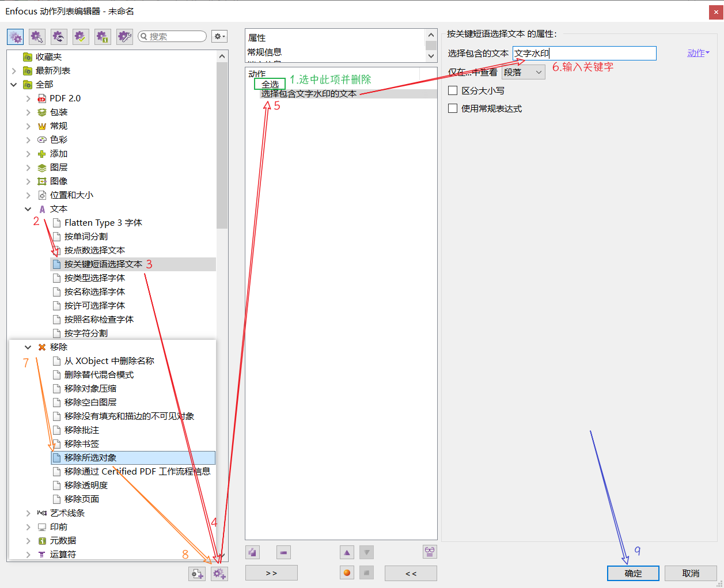Viewport: 724px width, 588px height.
Task: Enable the 使用常规表达式 checkbox
Action: tap(453, 108)
